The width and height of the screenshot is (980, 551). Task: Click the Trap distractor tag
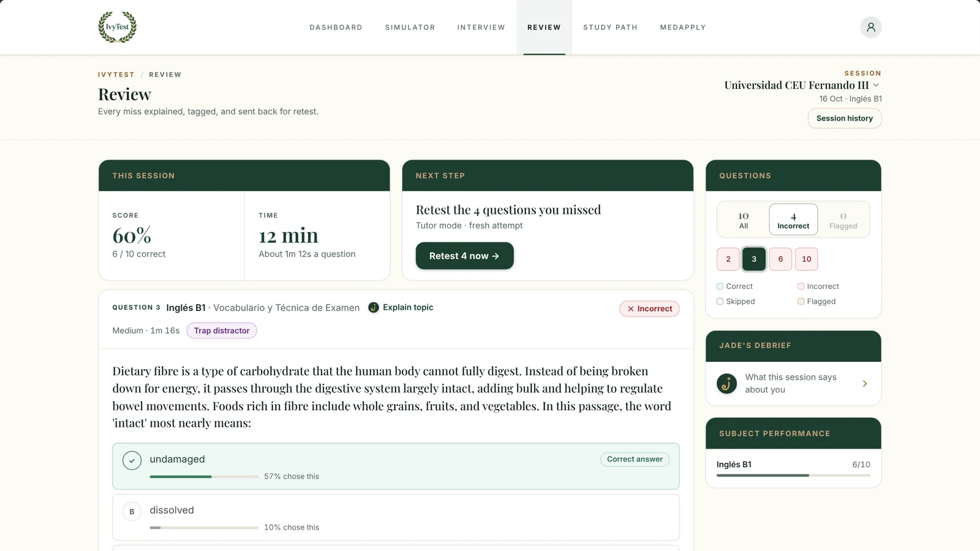tap(222, 331)
